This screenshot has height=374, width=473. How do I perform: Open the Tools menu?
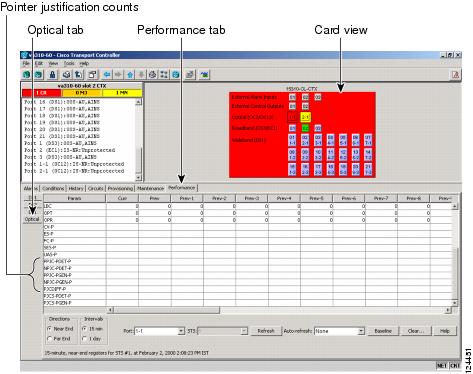point(69,63)
